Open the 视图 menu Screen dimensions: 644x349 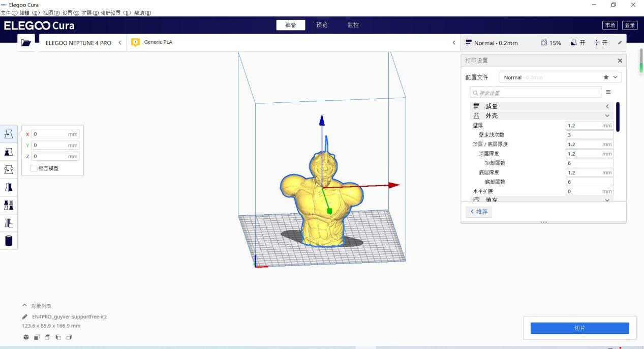pyautogui.click(x=51, y=13)
